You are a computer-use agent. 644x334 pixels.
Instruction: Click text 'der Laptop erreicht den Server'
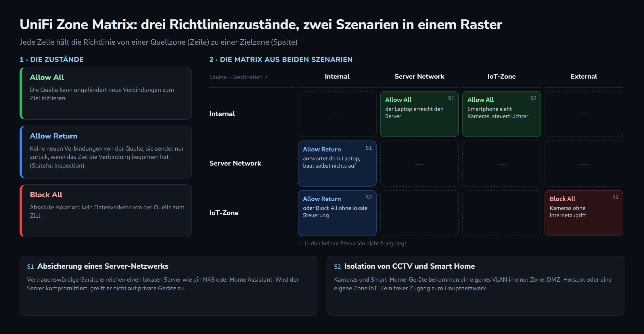(x=414, y=113)
